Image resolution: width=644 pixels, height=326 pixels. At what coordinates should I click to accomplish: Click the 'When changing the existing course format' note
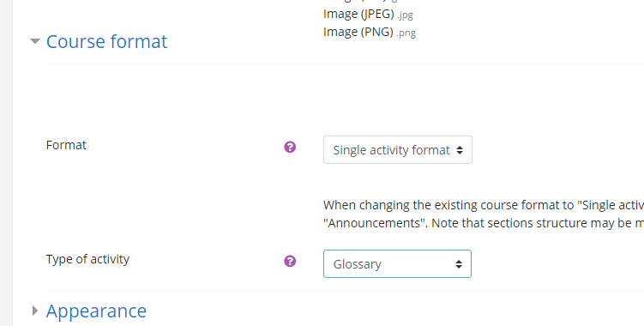pos(484,205)
